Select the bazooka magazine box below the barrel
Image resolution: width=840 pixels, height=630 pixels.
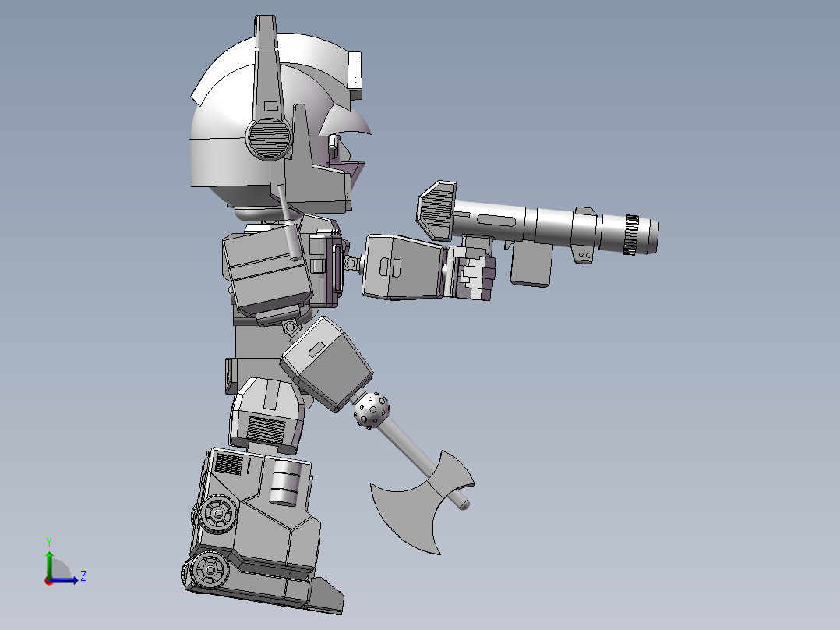pos(531,265)
